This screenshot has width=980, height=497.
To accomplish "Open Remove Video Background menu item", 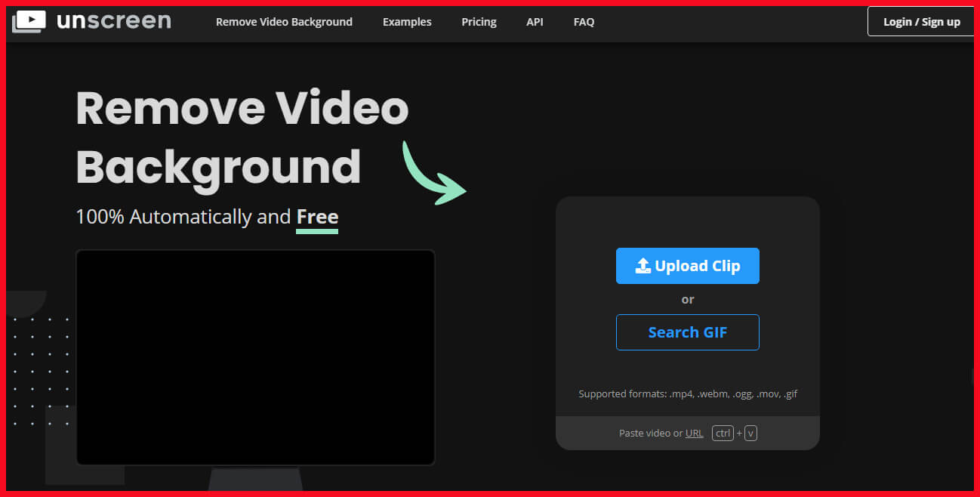I will pos(284,22).
